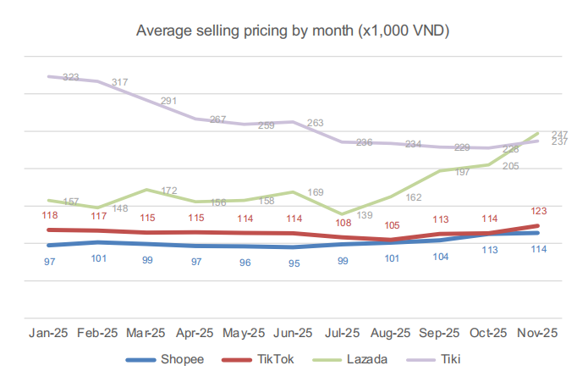588x382 pixels.
Task: Click Tiki's 323 data label
Action: pyautogui.click(x=71, y=77)
